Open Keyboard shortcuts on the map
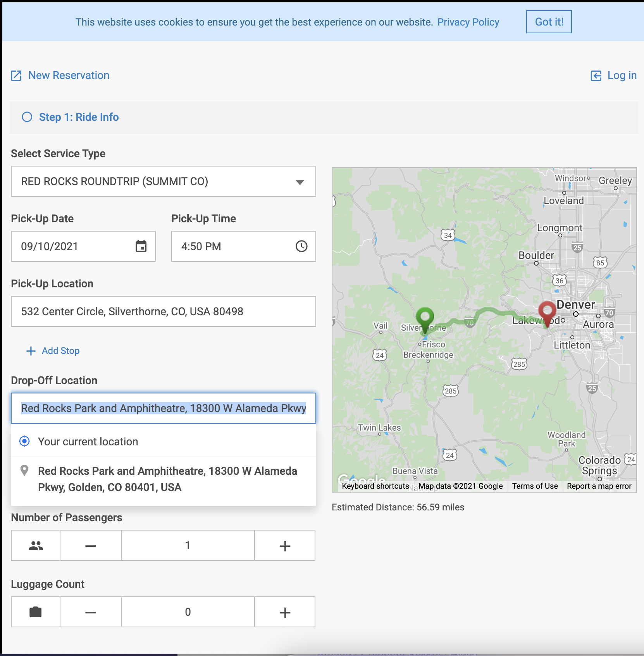 click(x=375, y=486)
